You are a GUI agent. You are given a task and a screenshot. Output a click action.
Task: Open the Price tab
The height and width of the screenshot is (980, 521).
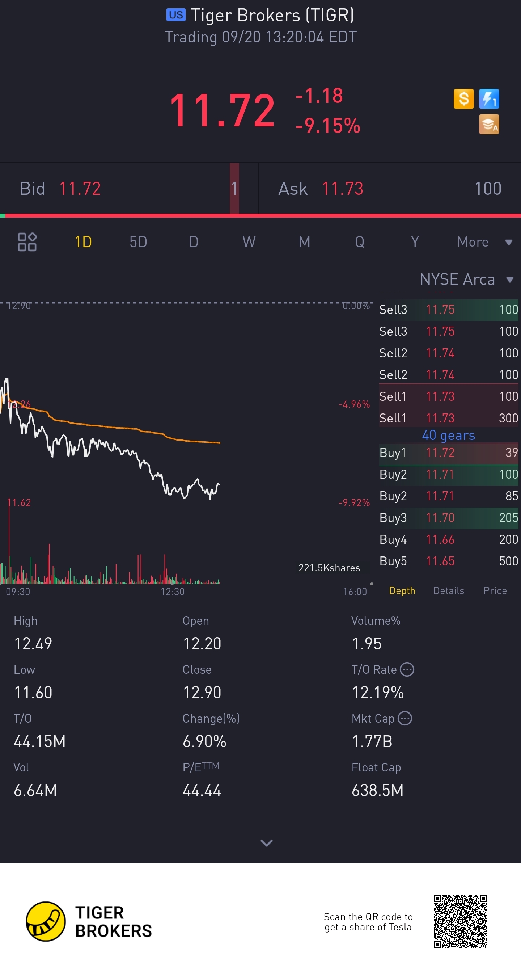495,590
